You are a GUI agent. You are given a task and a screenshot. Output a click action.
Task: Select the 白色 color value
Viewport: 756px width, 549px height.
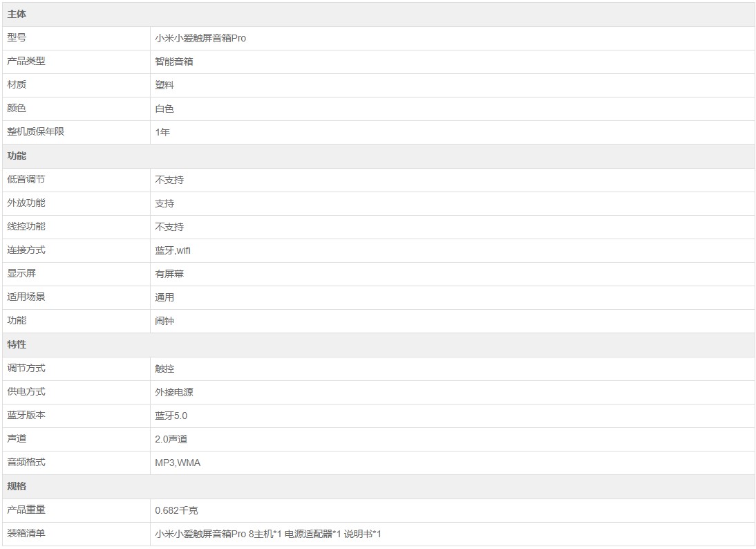tap(164, 109)
